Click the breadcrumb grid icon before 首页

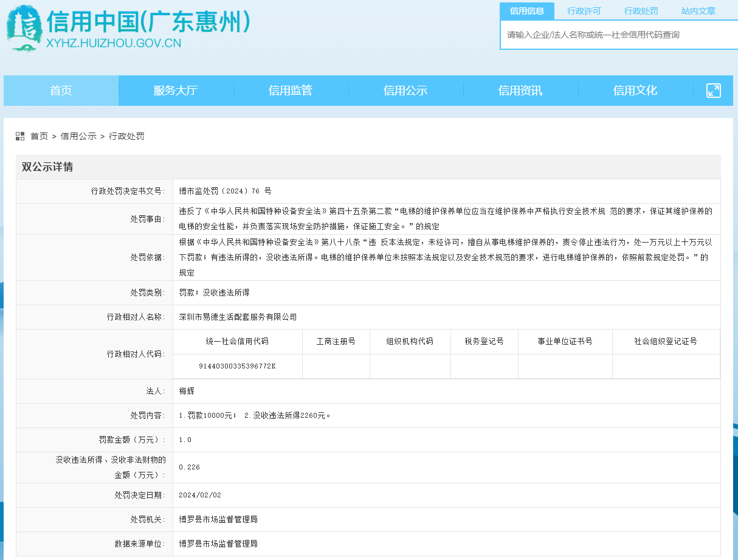[20, 136]
